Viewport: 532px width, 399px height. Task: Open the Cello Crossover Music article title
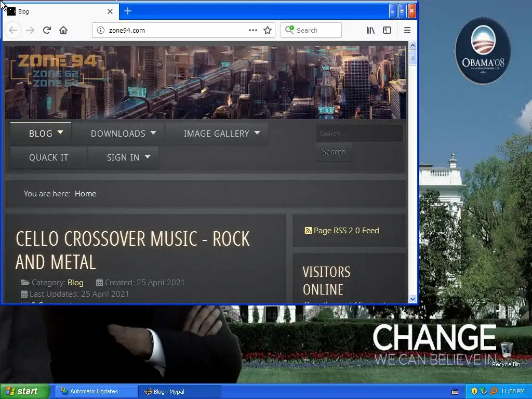132,250
